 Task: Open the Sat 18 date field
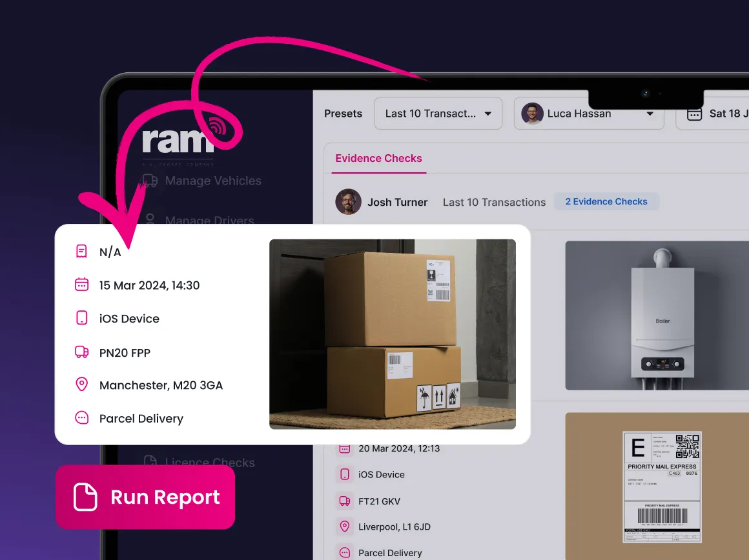(712, 114)
